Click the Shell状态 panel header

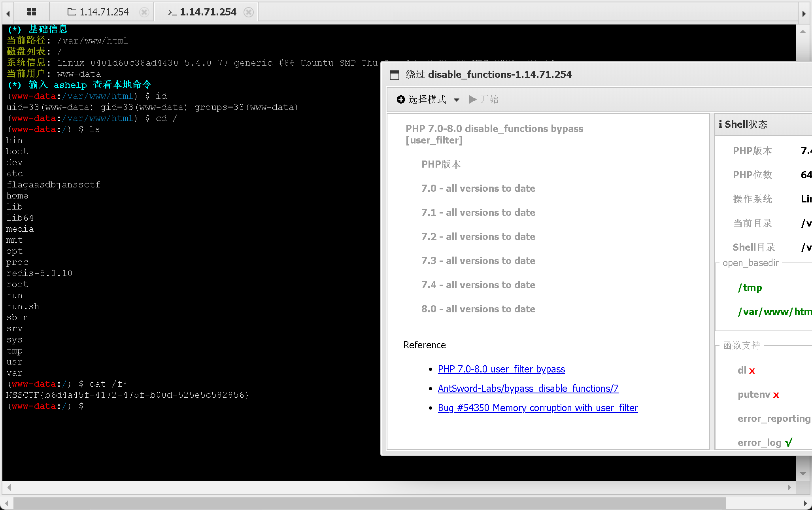[x=763, y=125]
